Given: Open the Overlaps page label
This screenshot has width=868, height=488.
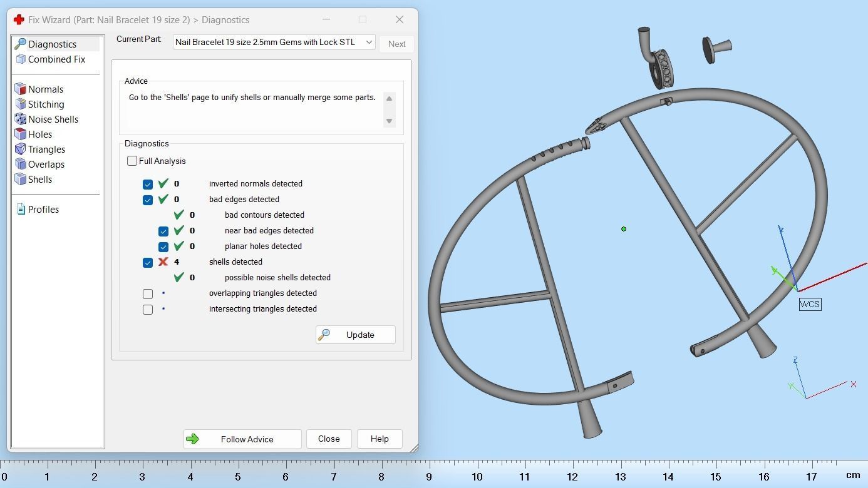Looking at the screenshot, I should pyautogui.click(x=46, y=164).
